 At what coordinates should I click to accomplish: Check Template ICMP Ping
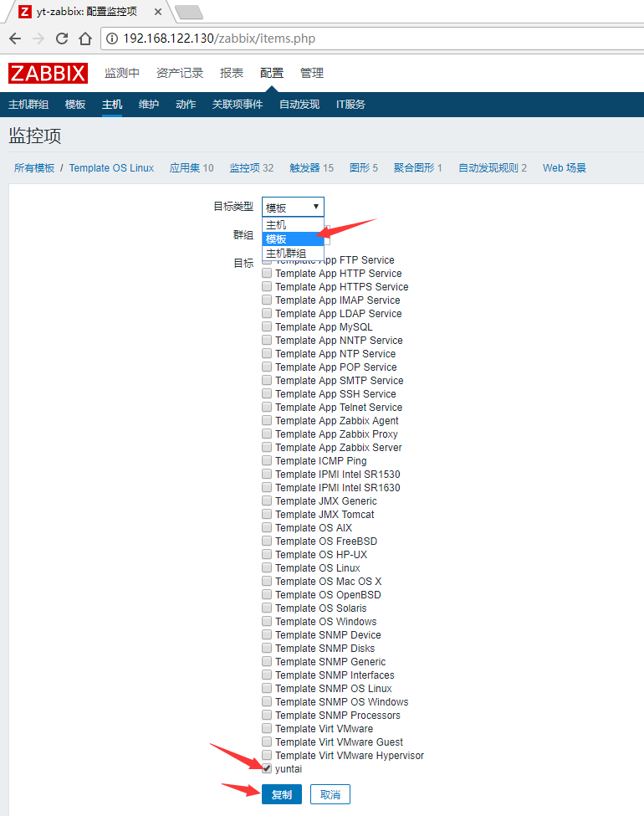click(x=267, y=460)
